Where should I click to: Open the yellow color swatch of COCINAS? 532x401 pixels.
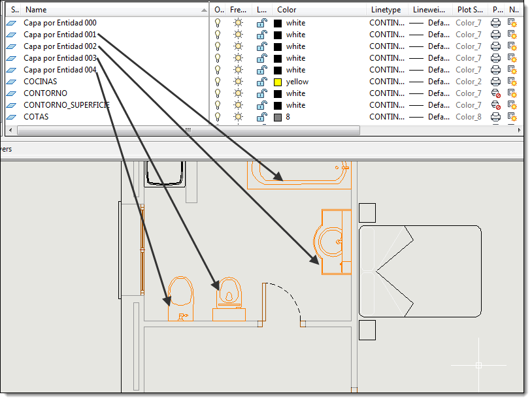click(x=278, y=82)
